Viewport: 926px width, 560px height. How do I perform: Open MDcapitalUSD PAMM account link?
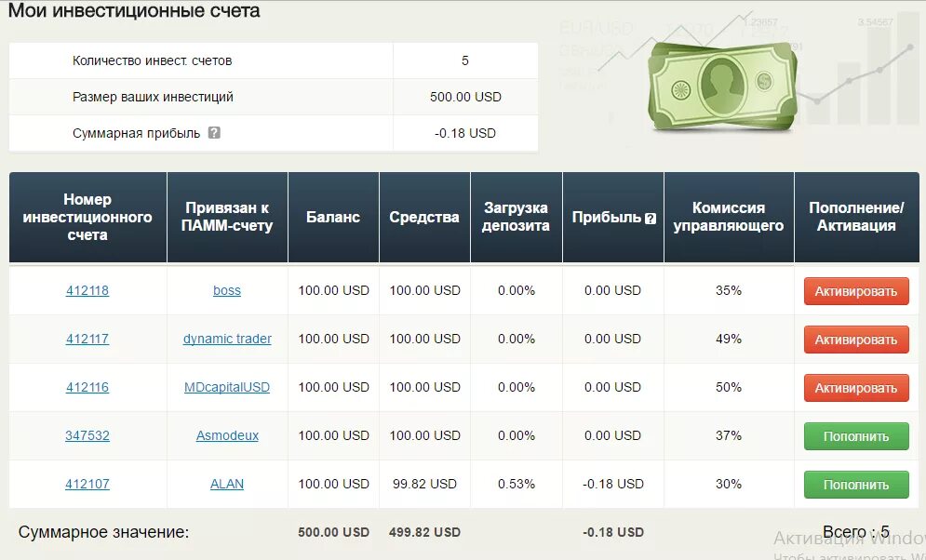coord(227,387)
